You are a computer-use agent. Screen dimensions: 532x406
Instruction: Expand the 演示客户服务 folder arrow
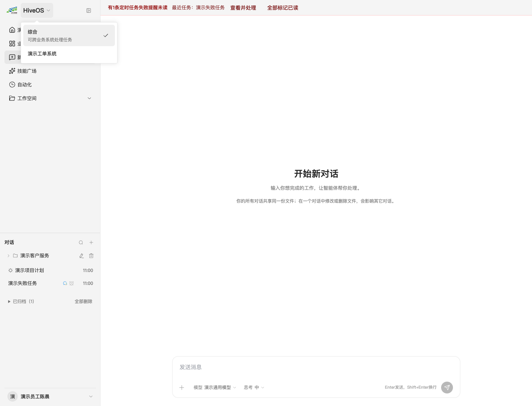[x=8, y=256]
